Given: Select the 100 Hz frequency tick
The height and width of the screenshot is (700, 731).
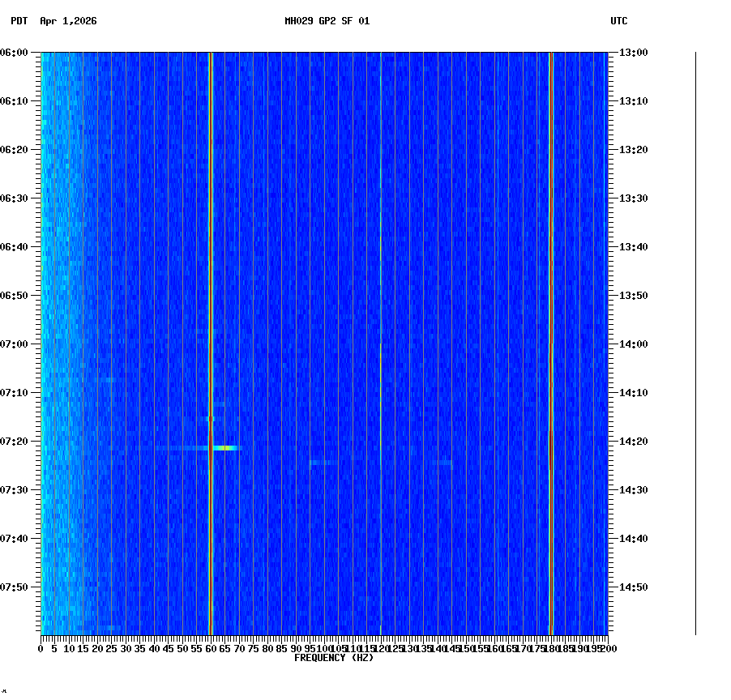Looking at the screenshot, I should pos(323,648).
